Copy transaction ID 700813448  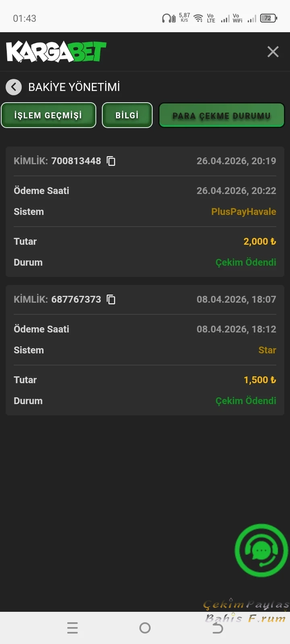click(111, 161)
